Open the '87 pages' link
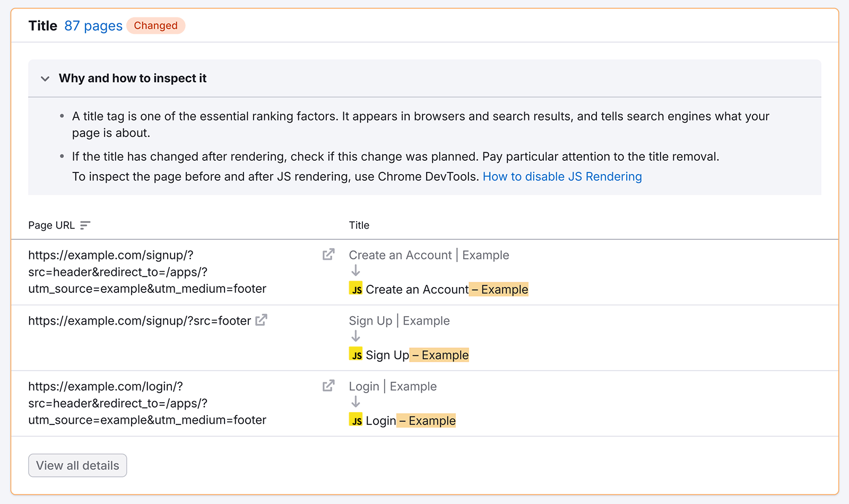This screenshot has height=504, width=849. point(93,26)
